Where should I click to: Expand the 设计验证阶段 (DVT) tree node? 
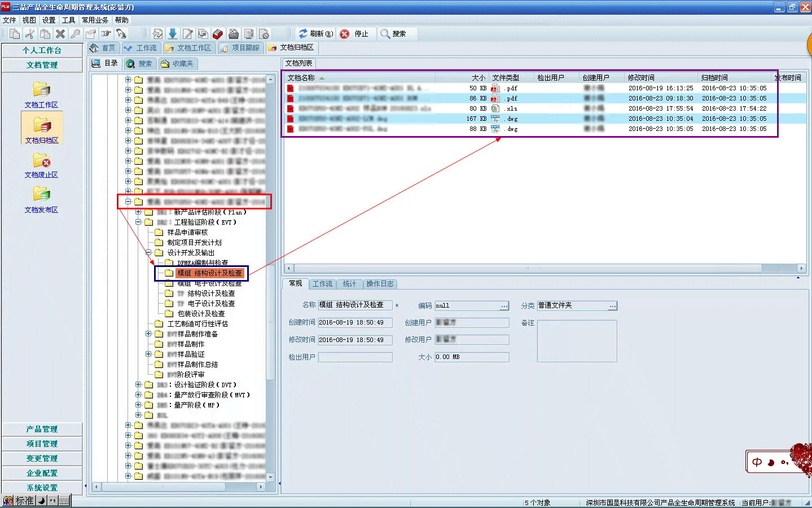(x=138, y=385)
